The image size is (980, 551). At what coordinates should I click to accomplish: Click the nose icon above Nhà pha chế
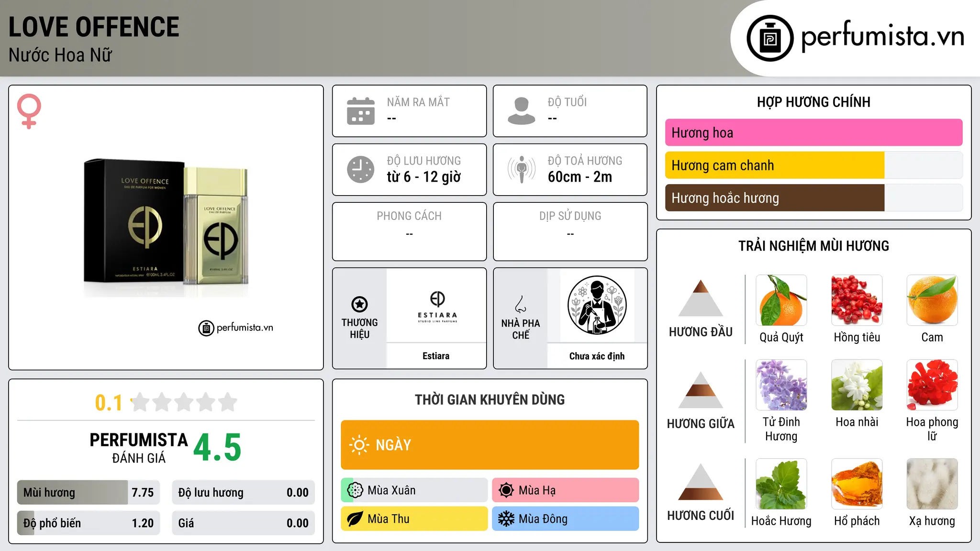pos(521,304)
